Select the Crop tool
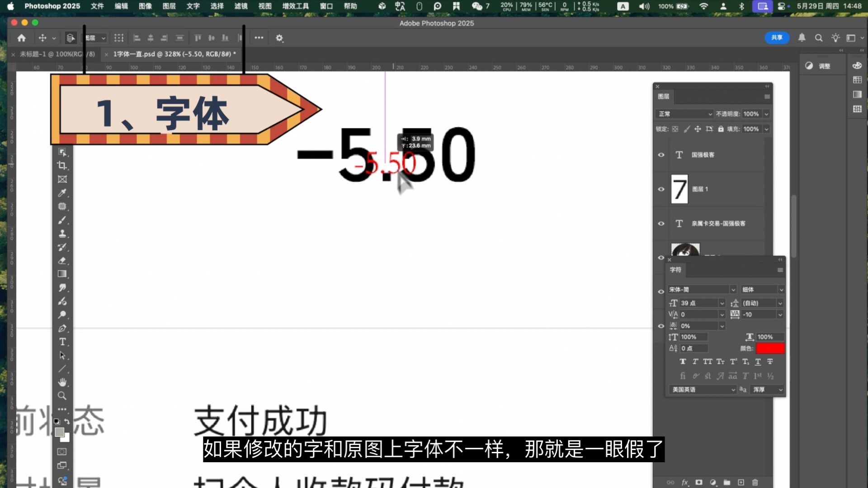868x488 pixels. click(x=62, y=166)
